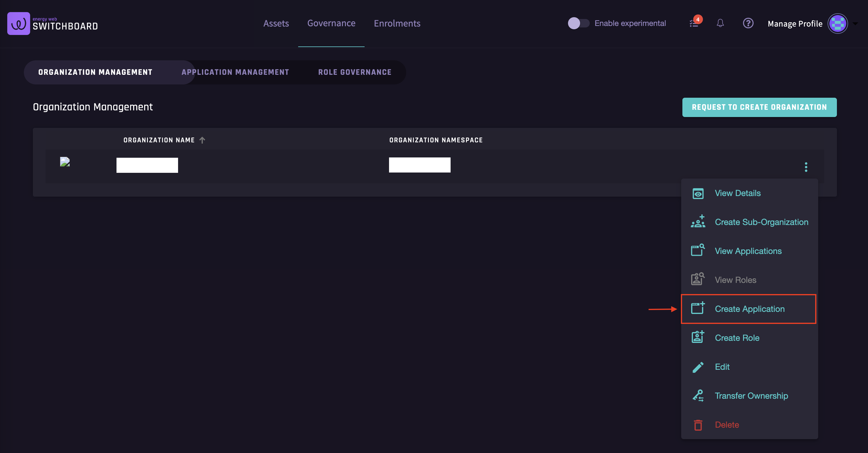Viewport: 868px width, 453px height.
Task: Click the View Applications window-search icon
Action: 697,250
